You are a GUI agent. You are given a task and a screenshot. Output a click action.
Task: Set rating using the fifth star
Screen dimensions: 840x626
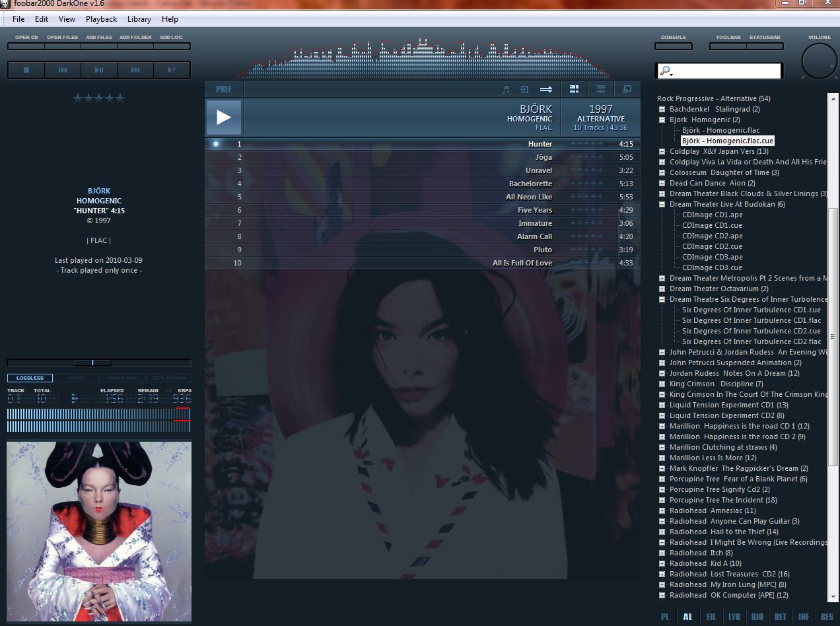[x=120, y=98]
